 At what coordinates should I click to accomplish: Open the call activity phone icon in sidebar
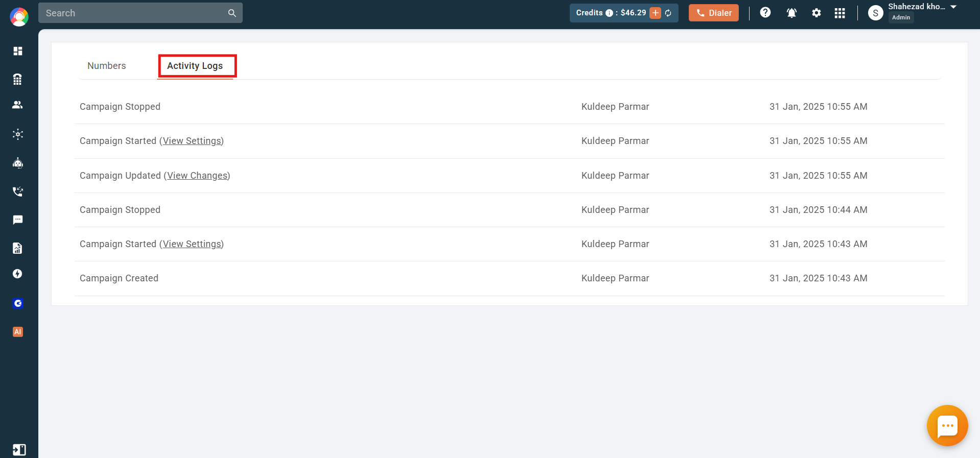click(18, 191)
